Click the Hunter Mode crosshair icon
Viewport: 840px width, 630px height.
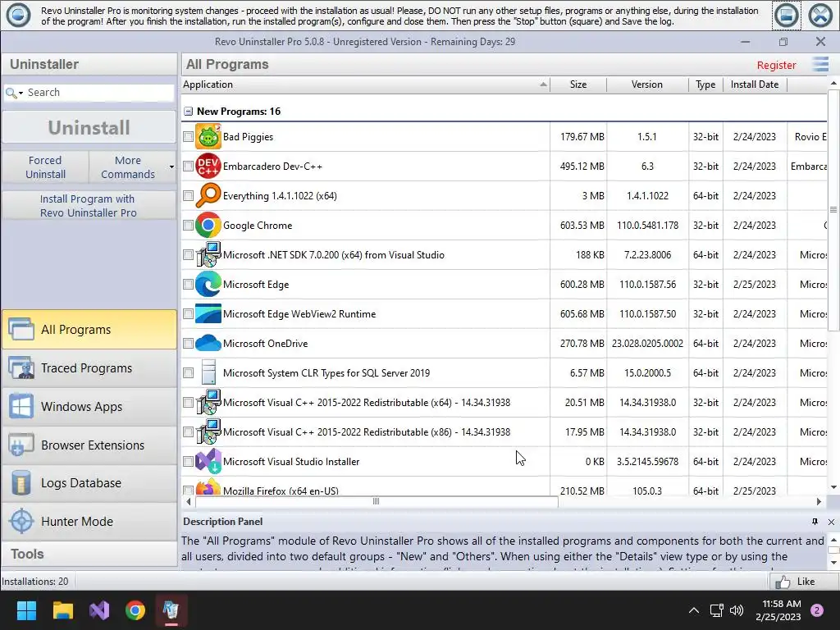pyautogui.click(x=21, y=521)
